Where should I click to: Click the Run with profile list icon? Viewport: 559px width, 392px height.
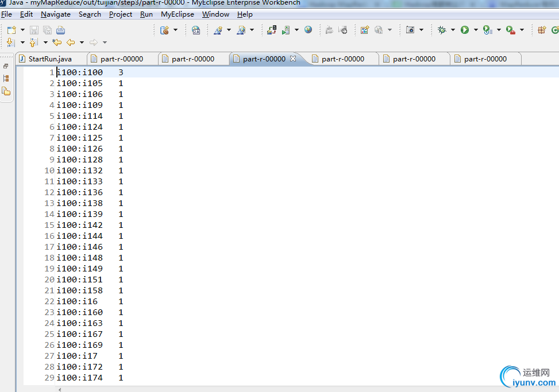[487, 30]
